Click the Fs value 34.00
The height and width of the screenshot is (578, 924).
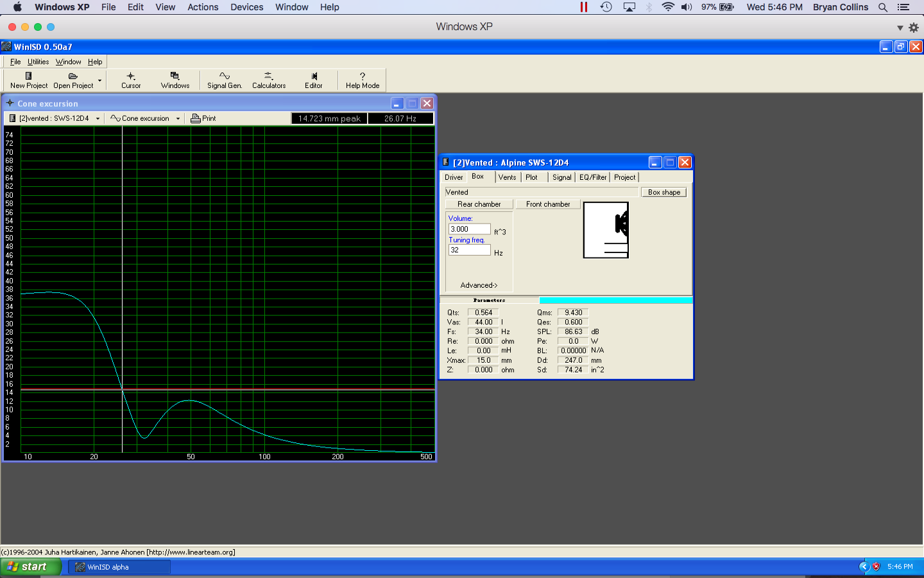pyautogui.click(x=483, y=332)
